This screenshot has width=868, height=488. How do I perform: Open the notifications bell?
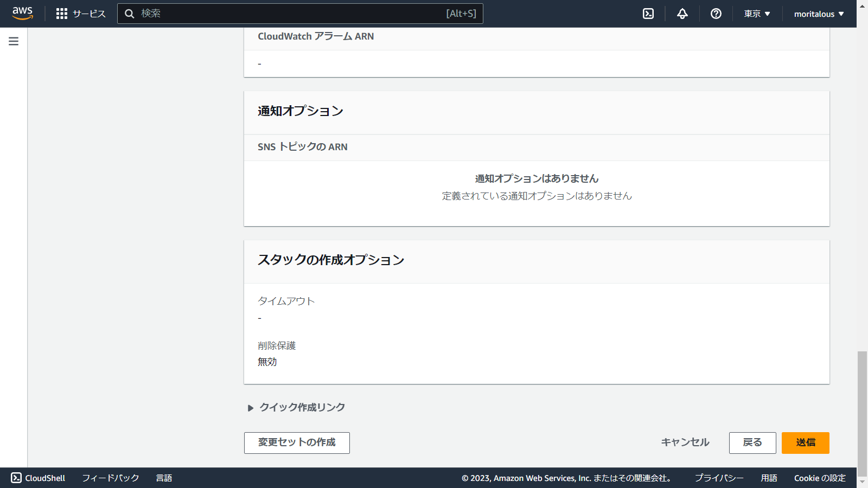pos(681,13)
